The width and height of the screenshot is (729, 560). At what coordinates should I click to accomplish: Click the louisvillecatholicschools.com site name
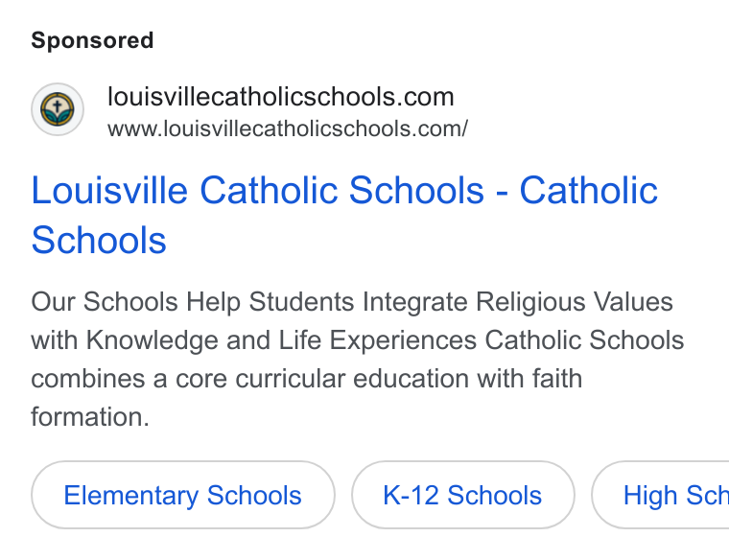[281, 97]
